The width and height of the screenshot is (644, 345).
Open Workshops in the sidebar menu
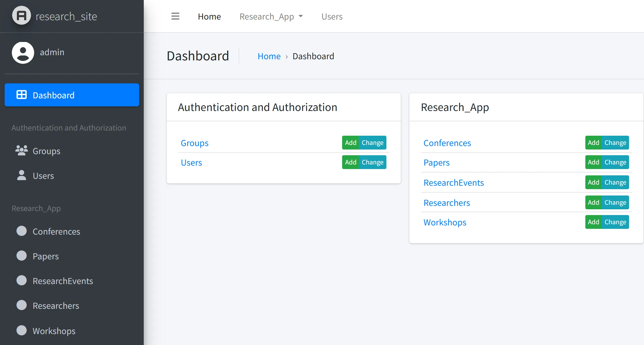coord(72,331)
